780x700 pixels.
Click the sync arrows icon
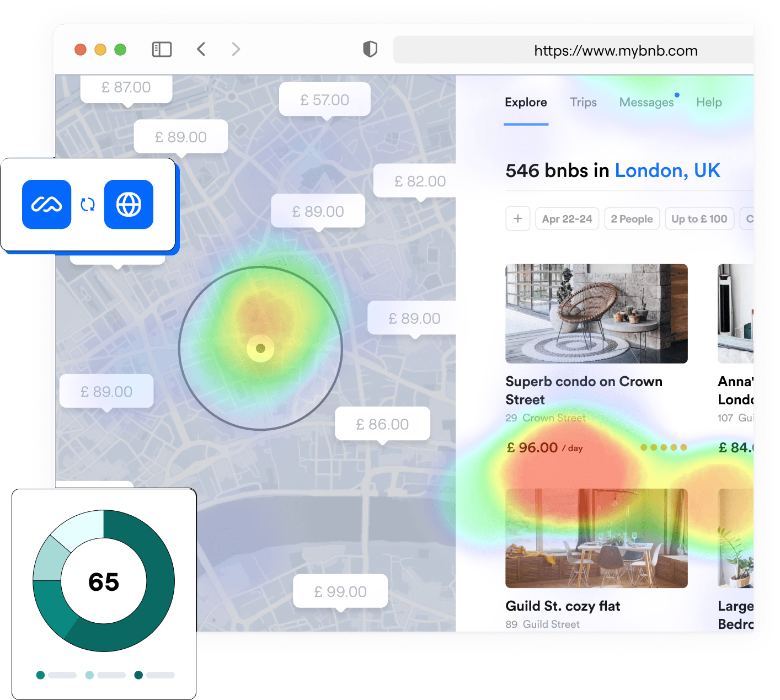pos(88,205)
